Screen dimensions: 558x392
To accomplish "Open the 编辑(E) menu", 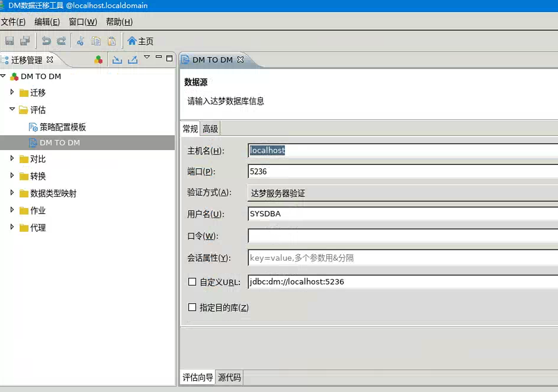I will [47, 22].
